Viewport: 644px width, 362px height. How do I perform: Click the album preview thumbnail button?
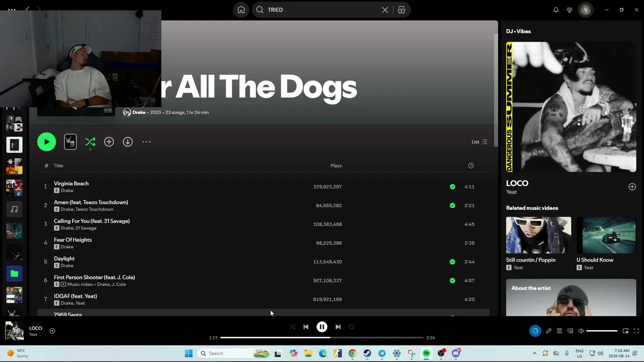70,142
